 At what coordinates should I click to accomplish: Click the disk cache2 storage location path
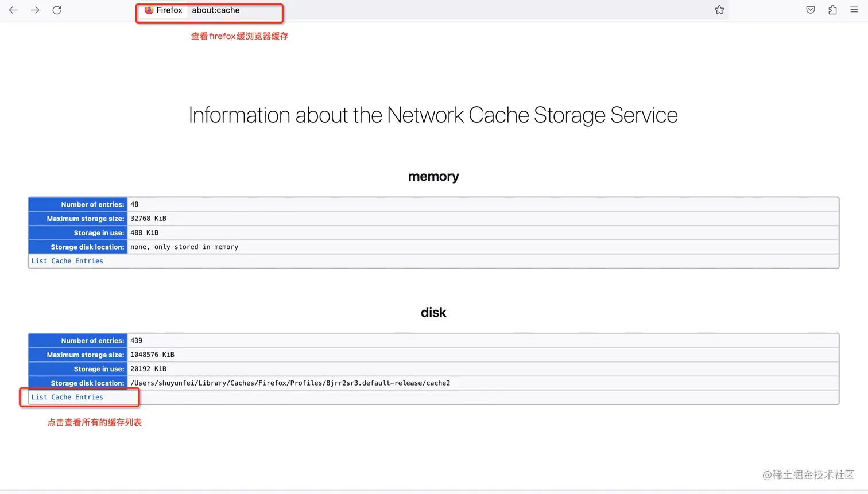290,383
